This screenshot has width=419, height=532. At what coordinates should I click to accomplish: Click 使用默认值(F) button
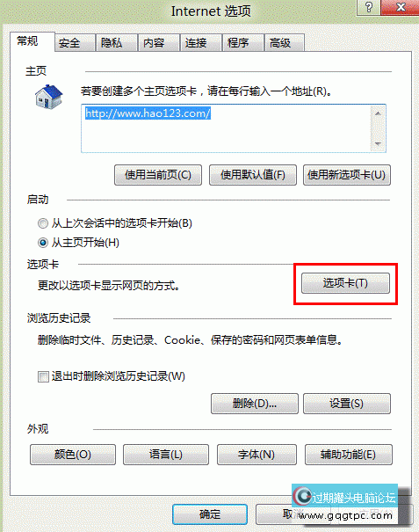click(x=253, y=175)
